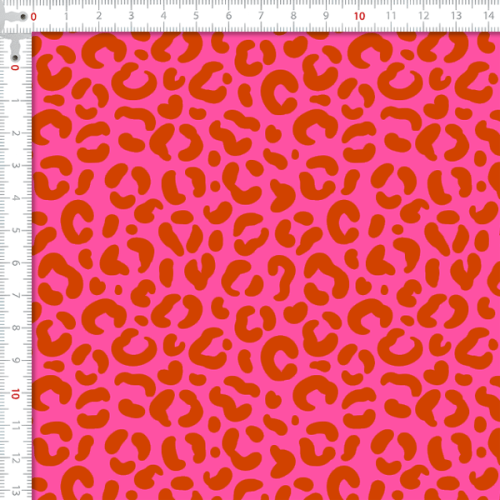Click the number 5 on the vertical ruler
Viewport: 500px width, 500px height.
[15, 230]
